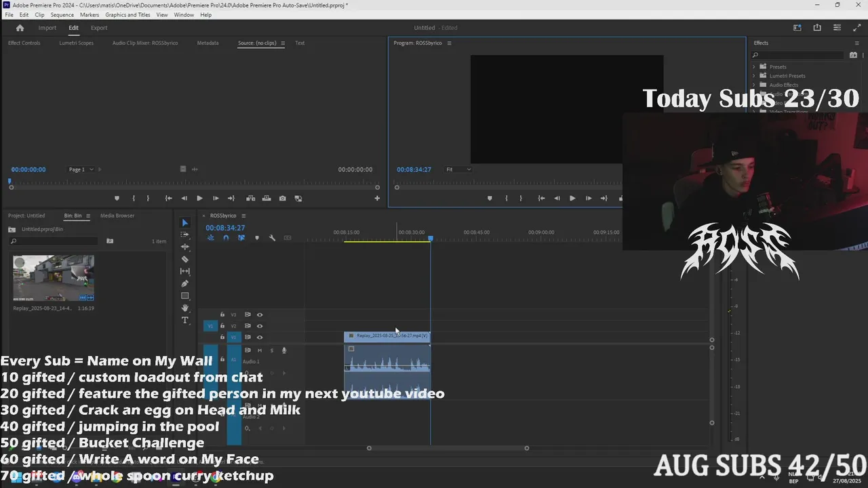
Task: Click timeline horizontal zoom scroll bar
Action: pyautogui.click(x=448, y=448)
